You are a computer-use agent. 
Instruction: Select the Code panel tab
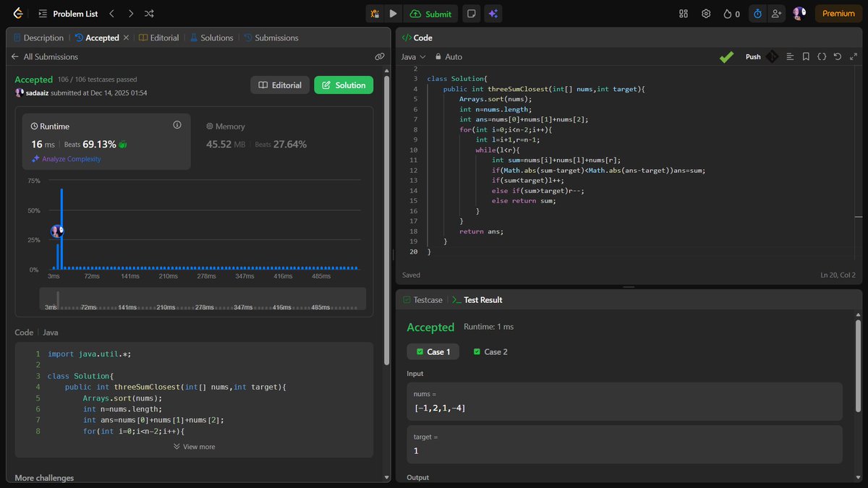pyautogui.click(x=417, y=38)
